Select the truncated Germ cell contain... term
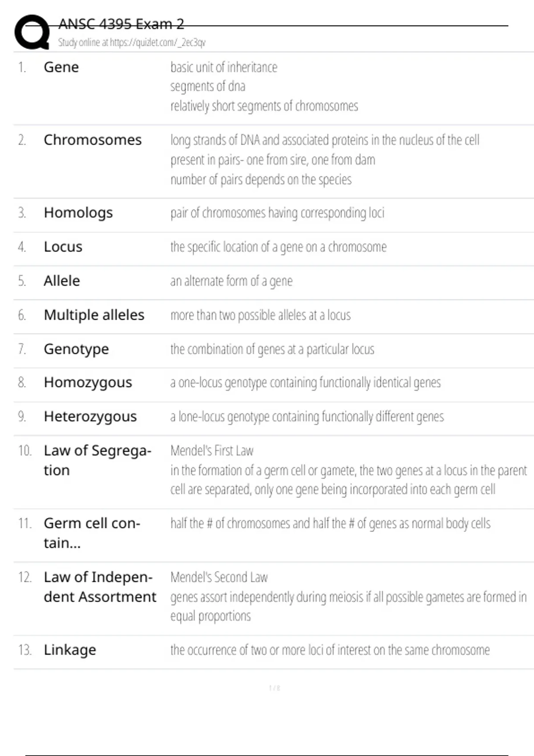This screenshot has width=534, height=756. click(x=92, y=533)
